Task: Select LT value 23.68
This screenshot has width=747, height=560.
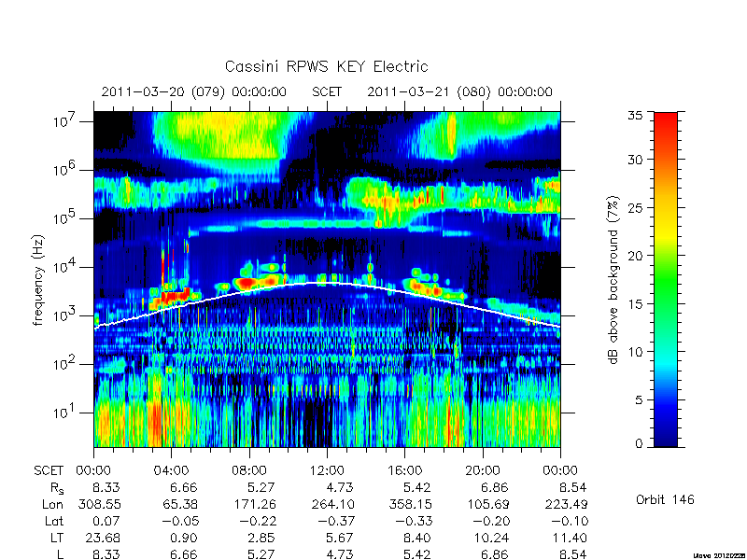Action: tap(103, 538)
